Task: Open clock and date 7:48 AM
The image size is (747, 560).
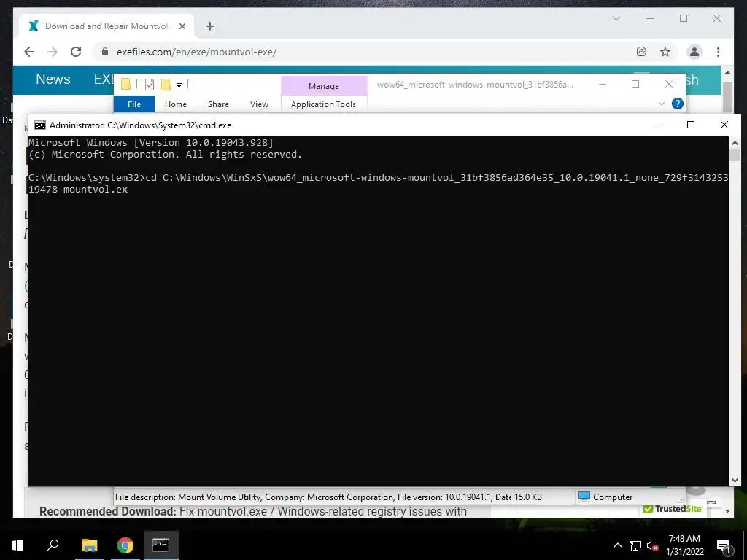Action: 684,545
